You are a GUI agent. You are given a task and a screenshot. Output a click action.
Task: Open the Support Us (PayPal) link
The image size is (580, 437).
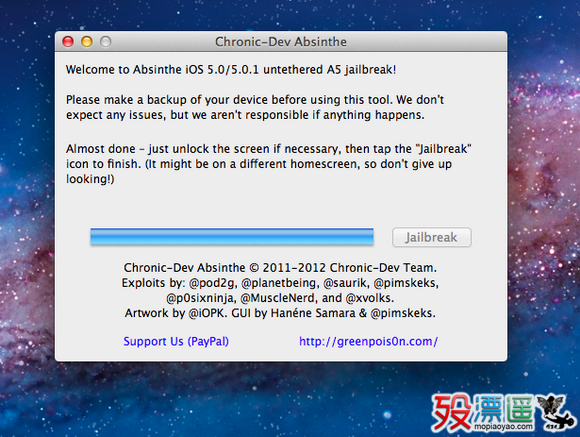click(x=176, y=341)
